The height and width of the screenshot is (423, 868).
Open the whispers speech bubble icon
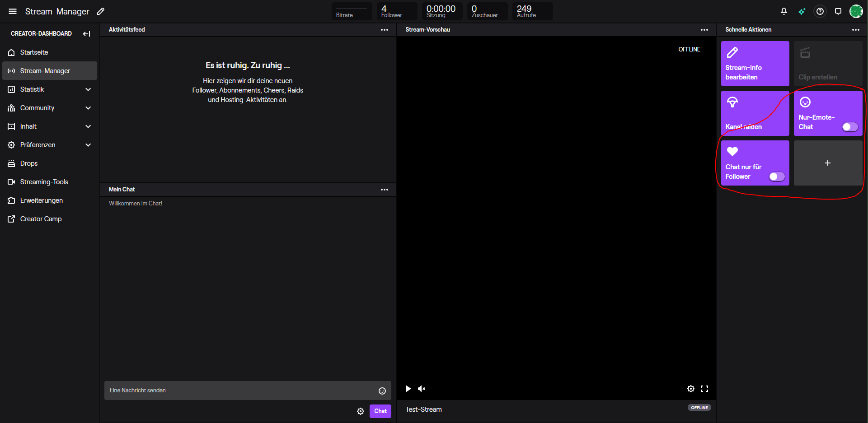coord(838,11)
